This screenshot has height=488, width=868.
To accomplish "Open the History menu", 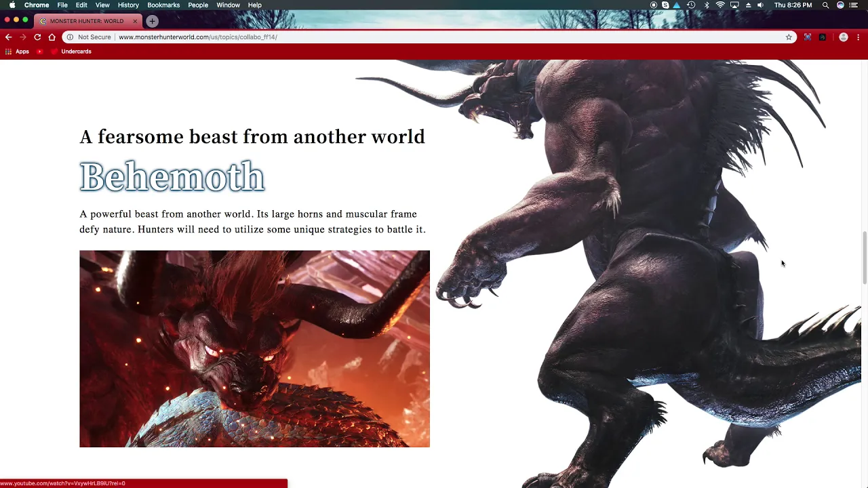I will pyautogui.click(x=128, y=5).
